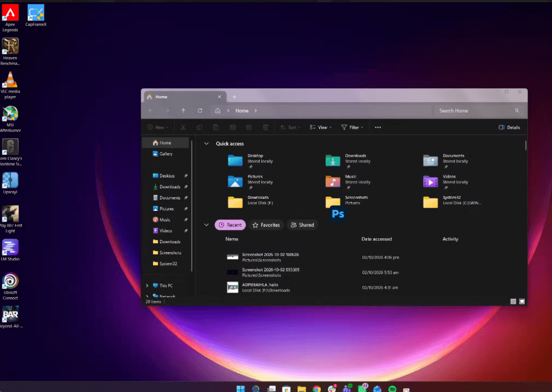The height and width of the screenshot is (392, 552).
Task: Click the Ubisoft Connect desktop icon
Action: (x=10, y=286)
